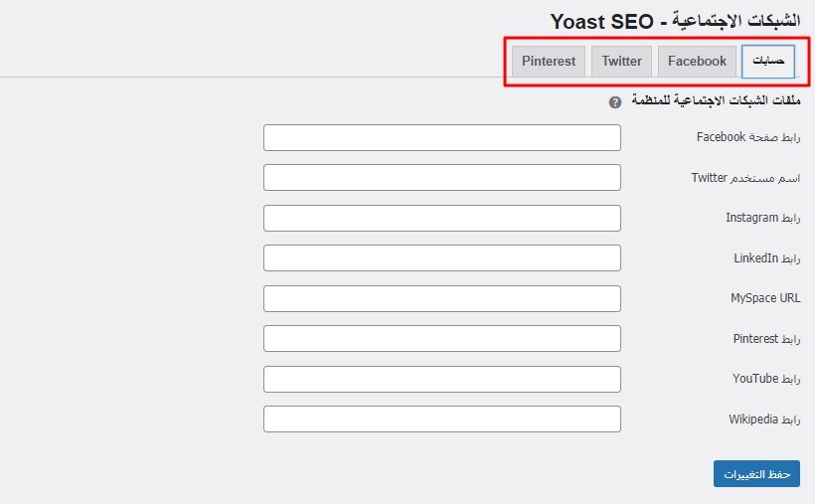This screenshot has width=815, height=504.
Task: Click the رابط صفحة Facebook label
Action: [748, 137]
